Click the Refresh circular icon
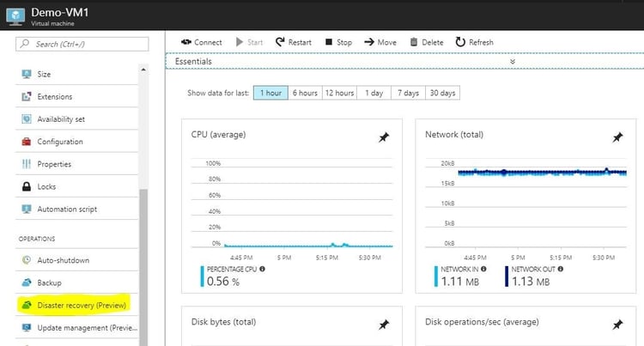This screenshot has width=644, height=346. (x=460, y=42)
